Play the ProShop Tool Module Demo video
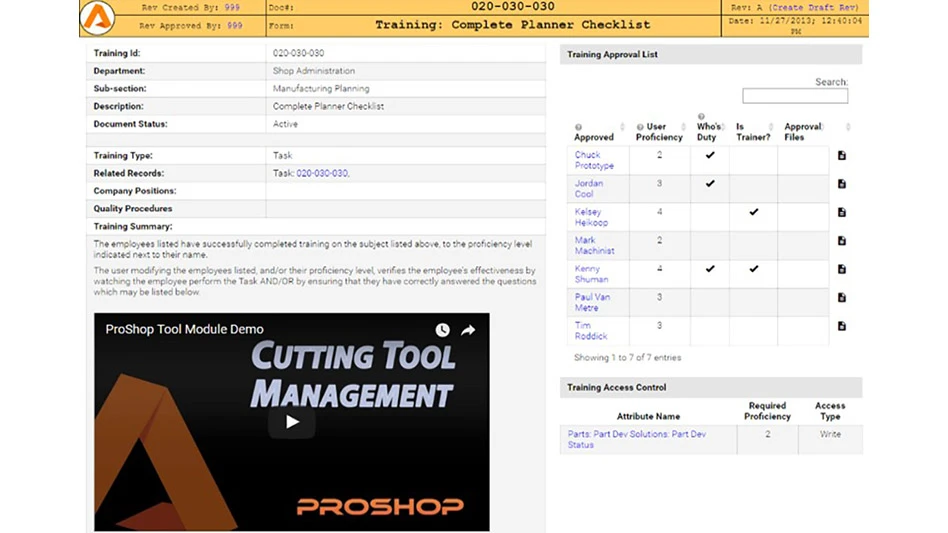 292,421
